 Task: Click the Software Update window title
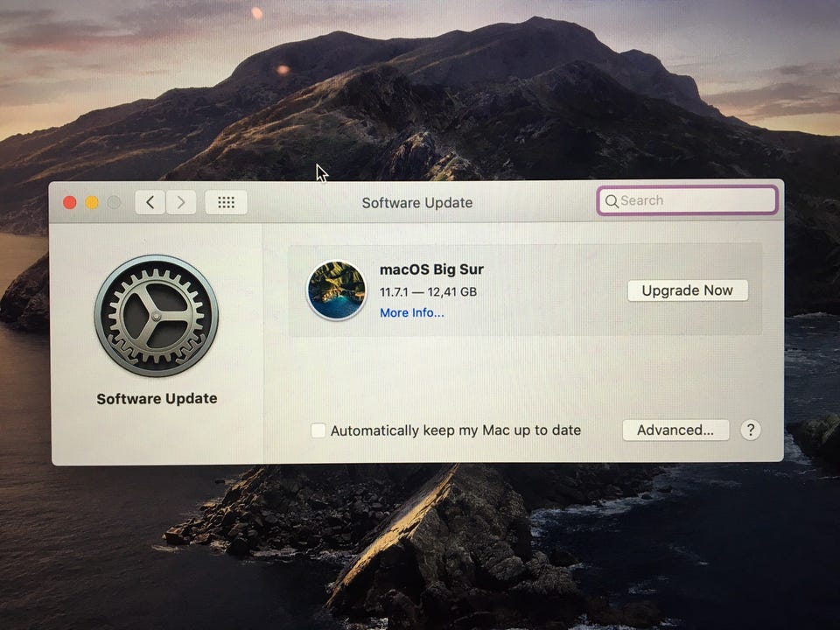(x=417, y=203)
